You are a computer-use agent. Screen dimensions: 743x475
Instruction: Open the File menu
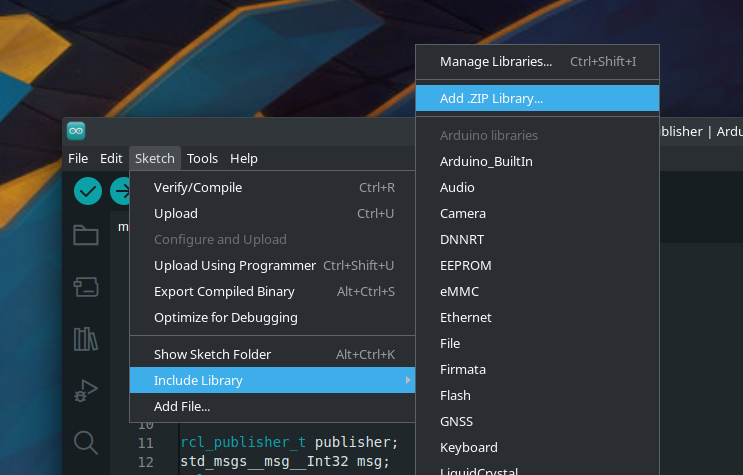tap(78, 158)
